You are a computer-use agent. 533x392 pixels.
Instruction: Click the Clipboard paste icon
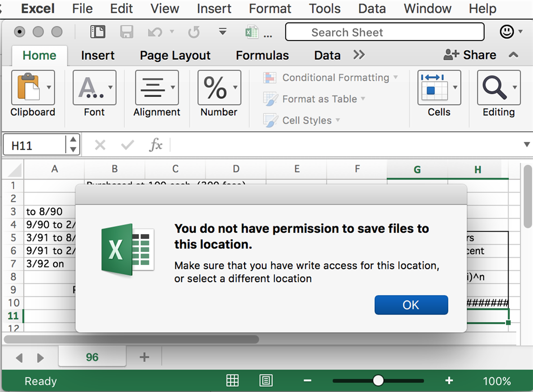[29, 87]
